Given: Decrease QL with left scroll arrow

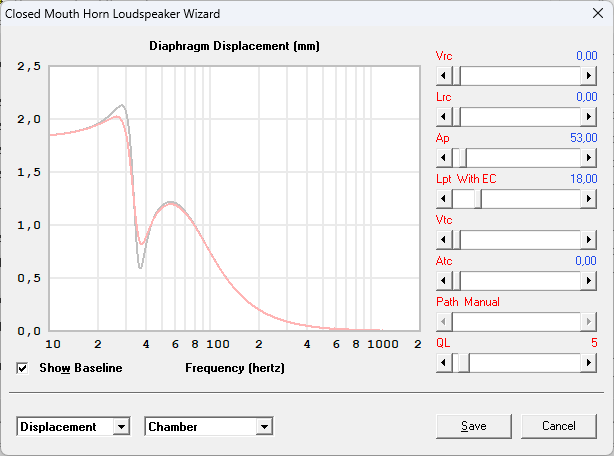Looking at the screenshot, I should 444,363.
